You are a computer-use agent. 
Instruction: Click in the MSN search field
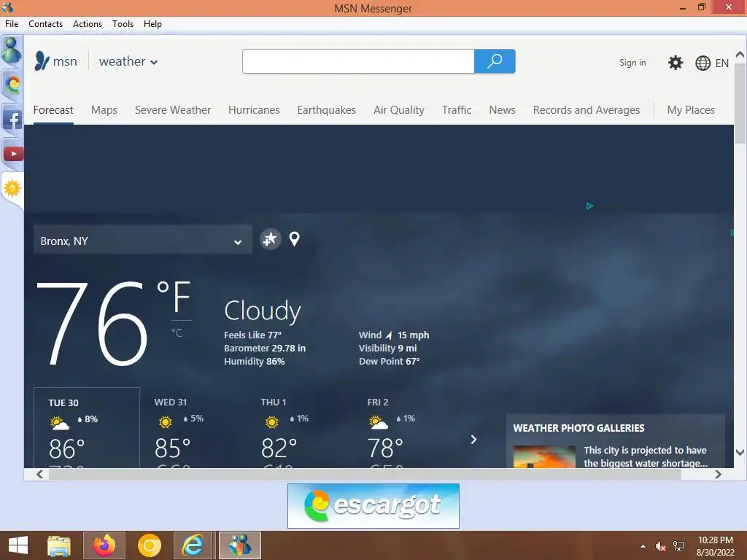click(358, 61)
